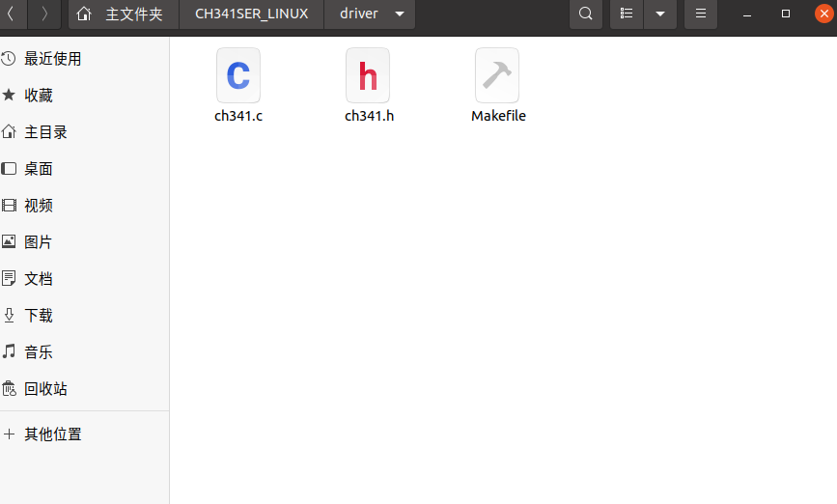Open 桌面 in the sidebar

[x=84, y=169]
